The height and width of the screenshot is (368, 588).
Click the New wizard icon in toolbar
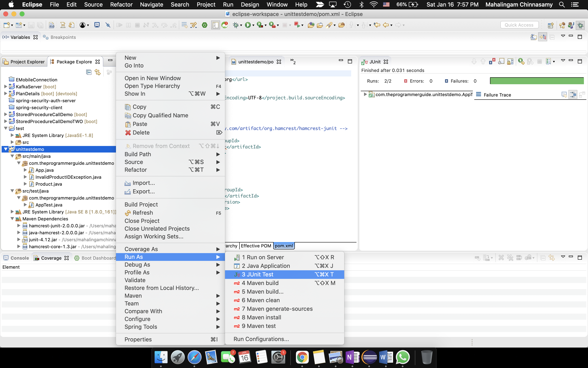click(x=7, y=25)
